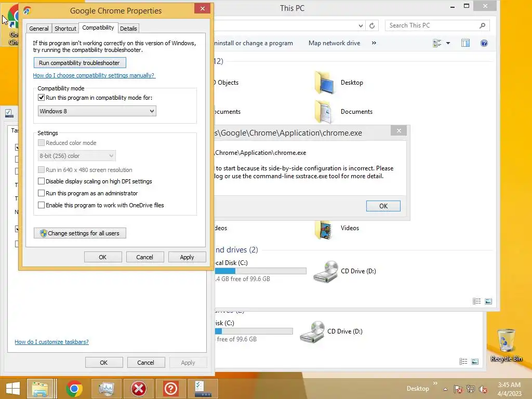Click details view icon in background window
This screenshot has width=532, height=399.
463,362
